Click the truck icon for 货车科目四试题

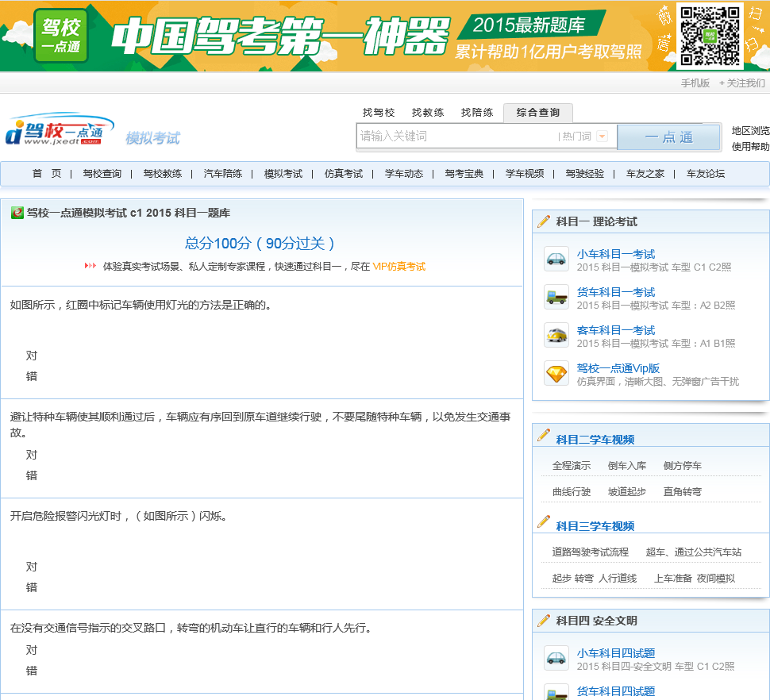[556, 691]
